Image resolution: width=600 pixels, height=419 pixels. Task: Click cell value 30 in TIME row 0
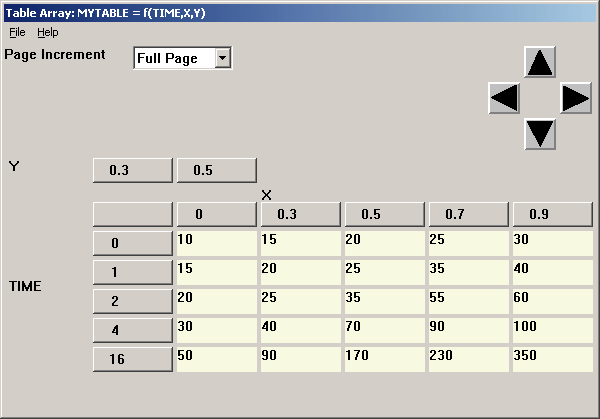coord(553,243)
